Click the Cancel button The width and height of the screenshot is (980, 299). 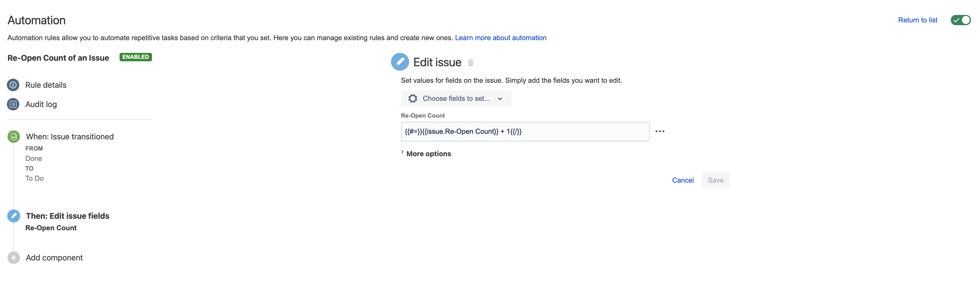tap(682, 180)
